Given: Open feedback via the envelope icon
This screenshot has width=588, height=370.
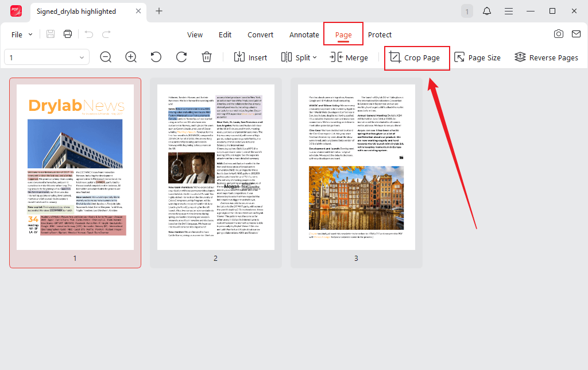Looking at the screenshot, I should pyautogui.click(x=577, y=34).
